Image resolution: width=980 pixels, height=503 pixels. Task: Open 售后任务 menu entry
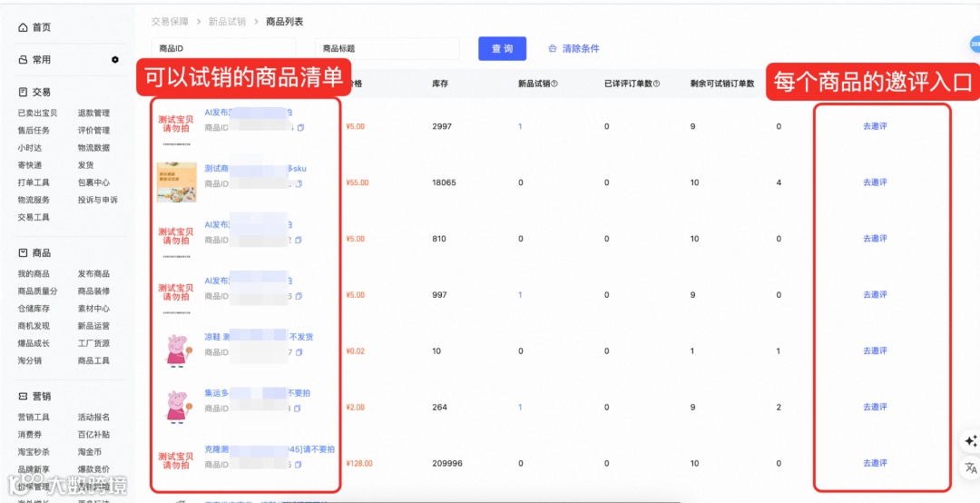(34, 131)
